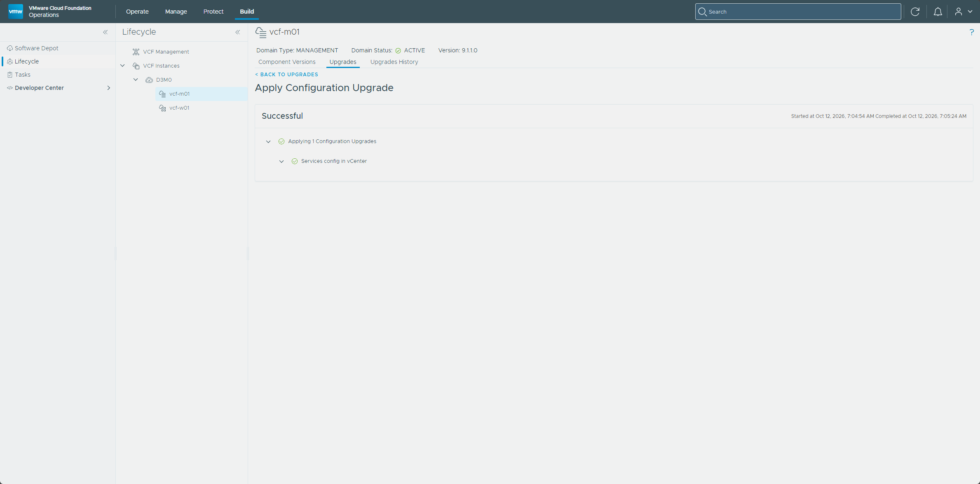Screen dimensions: 980x484
Task: Click the search magnifier icon
Action: 702,12
